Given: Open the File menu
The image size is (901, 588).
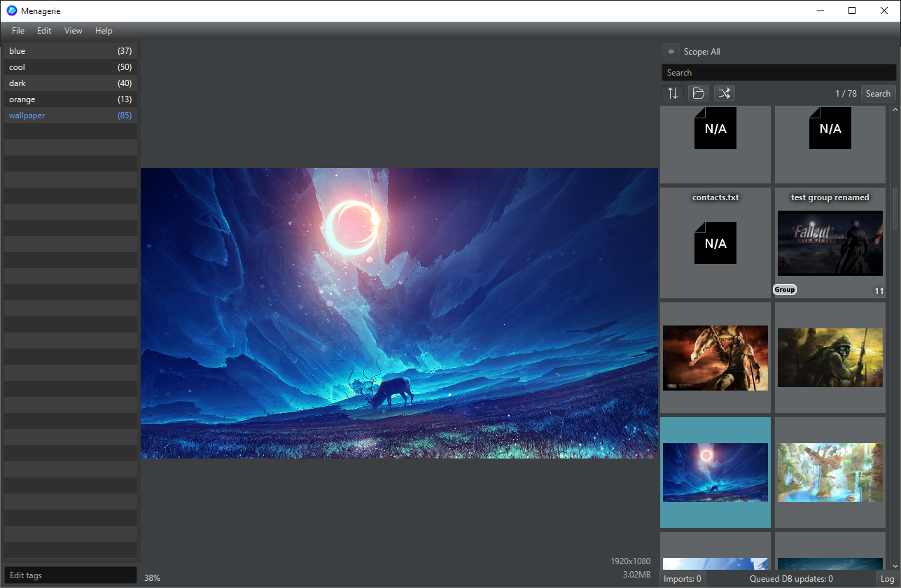Looking at the screenshot, I should pyautogui.click(x=18, y=31).
